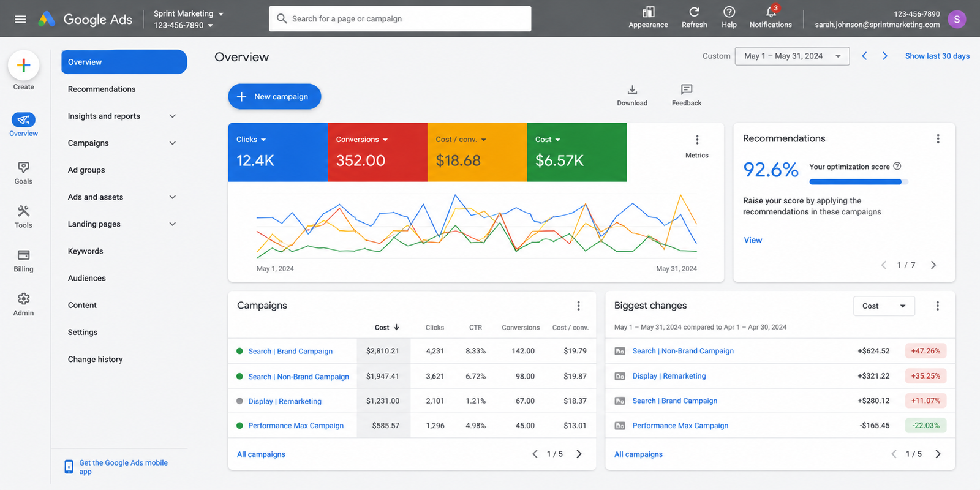Open the date range dropdown
980x490 pixels.
792,56
